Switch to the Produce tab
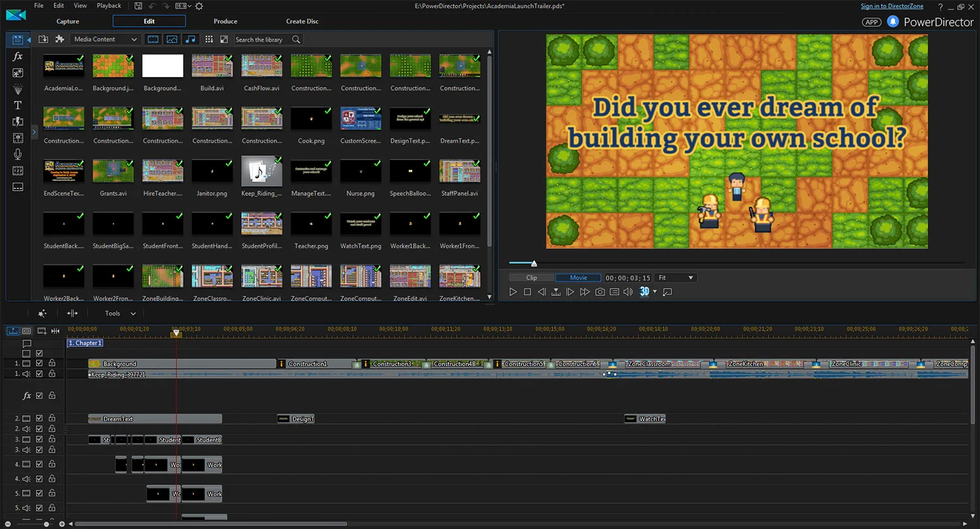 pyautogui.click(x=225, y=22)
